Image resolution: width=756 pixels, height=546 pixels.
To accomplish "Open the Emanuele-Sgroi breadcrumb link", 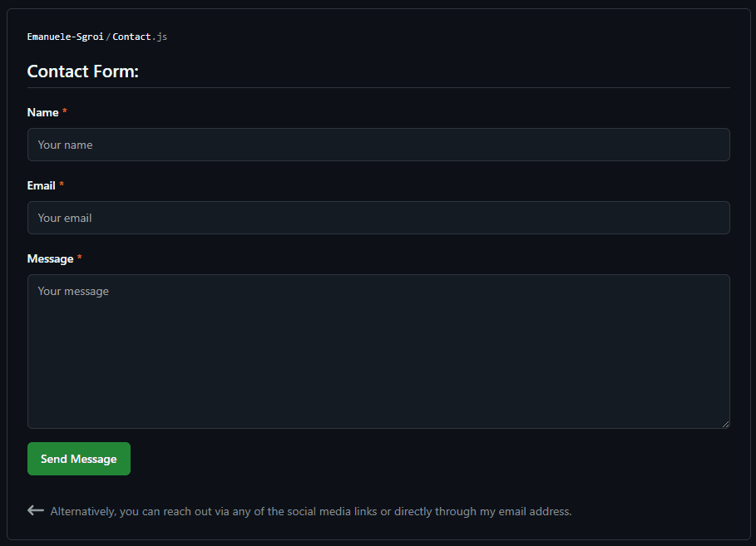I will pos(66,37).
